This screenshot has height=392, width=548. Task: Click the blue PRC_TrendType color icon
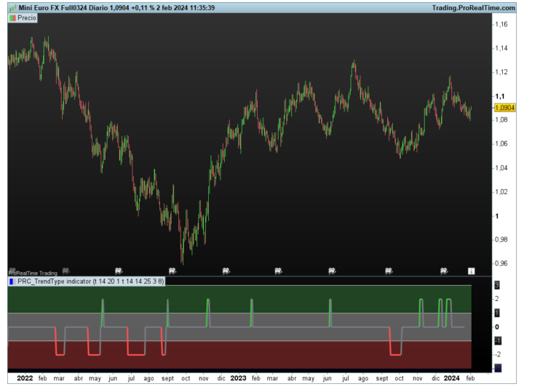(x=12, y=281)
